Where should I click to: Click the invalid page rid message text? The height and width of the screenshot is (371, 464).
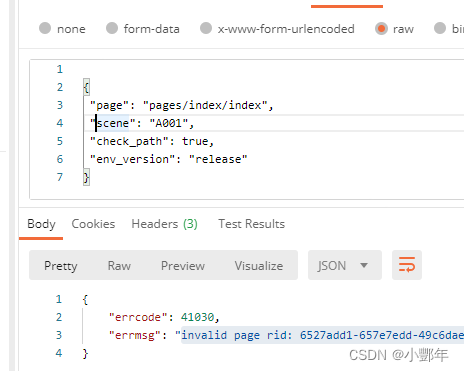click(322, 335)
